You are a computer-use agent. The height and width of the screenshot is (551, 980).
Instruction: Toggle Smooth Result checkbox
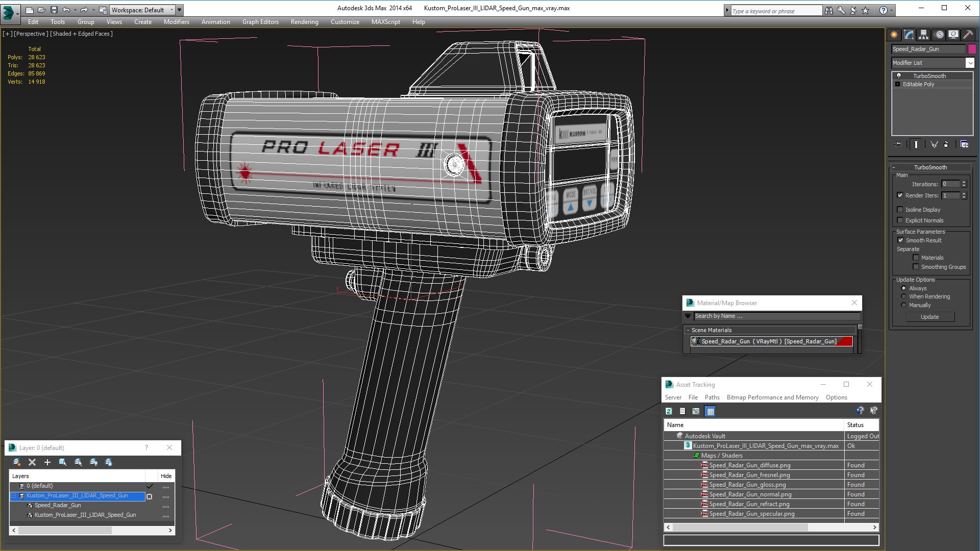[900, 240]
